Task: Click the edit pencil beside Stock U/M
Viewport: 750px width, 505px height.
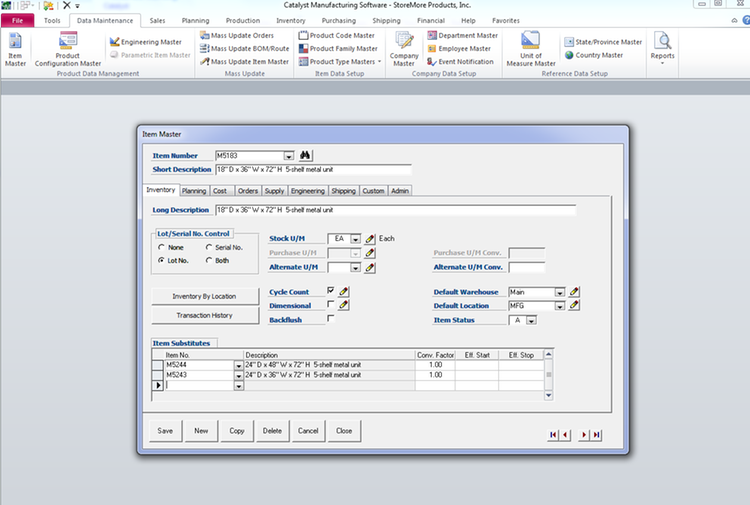Action: (370, 239)
